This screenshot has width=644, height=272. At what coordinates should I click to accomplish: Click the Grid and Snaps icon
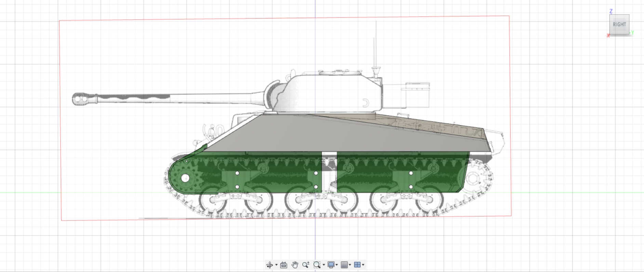pos(344,265)
